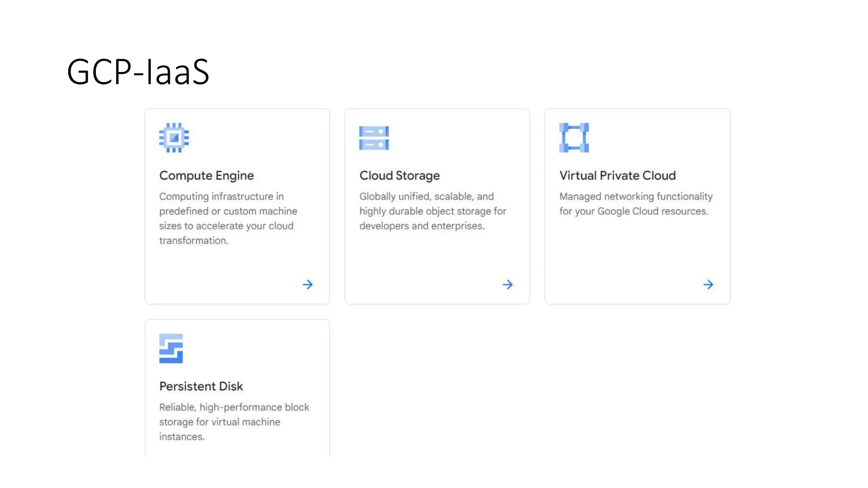The width and height of the screenshot is (868, 488).
Task: Open the Cloud Storage heading
Action: (400, 176)
